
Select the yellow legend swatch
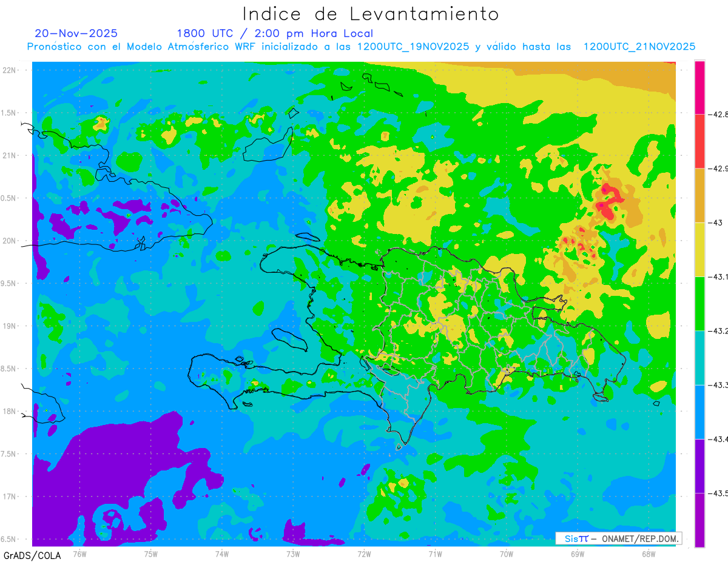pyautogui.click(x=699, y=249)
